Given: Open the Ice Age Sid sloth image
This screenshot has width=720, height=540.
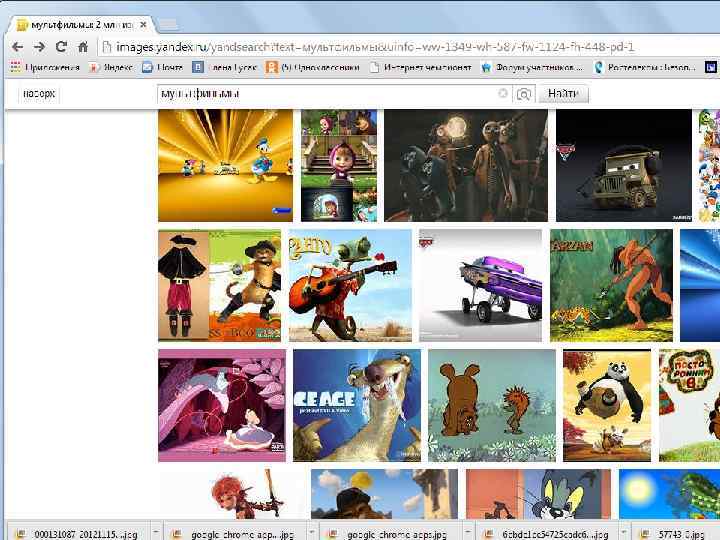Looking at the screenshot, I should point(357,405).
